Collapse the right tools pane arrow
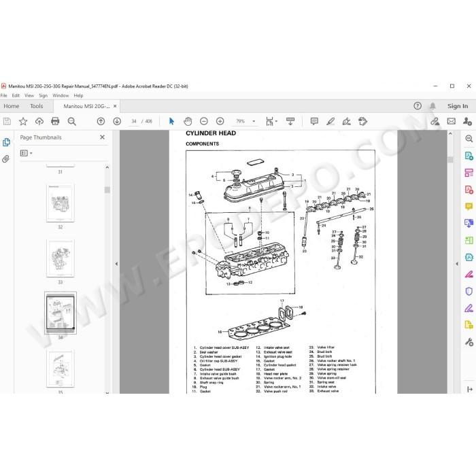Image resolution: width=476 pixels, height=476 pixels. 457,264
